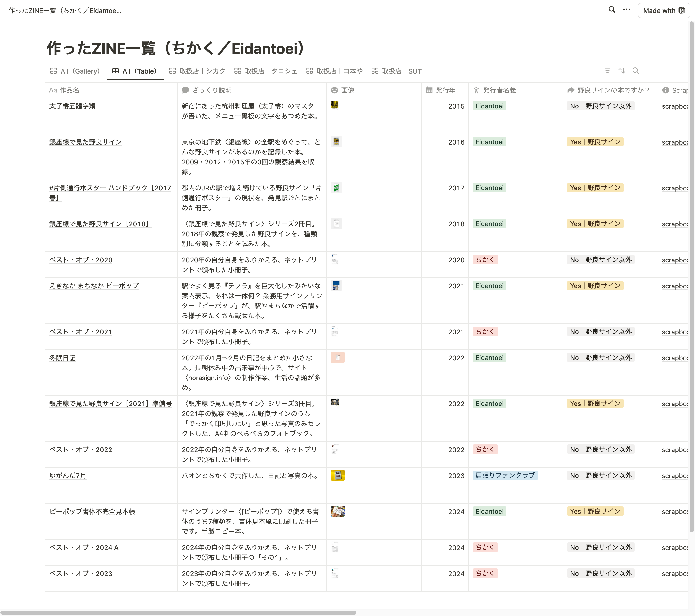
Task: Click the table filter icon
Action: tap(607, 71)
